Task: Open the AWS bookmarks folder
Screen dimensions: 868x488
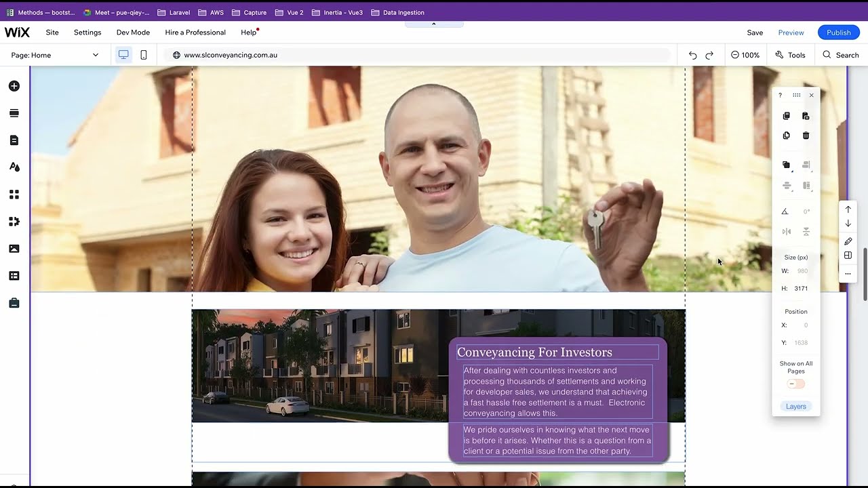Action: coord(211,12)
